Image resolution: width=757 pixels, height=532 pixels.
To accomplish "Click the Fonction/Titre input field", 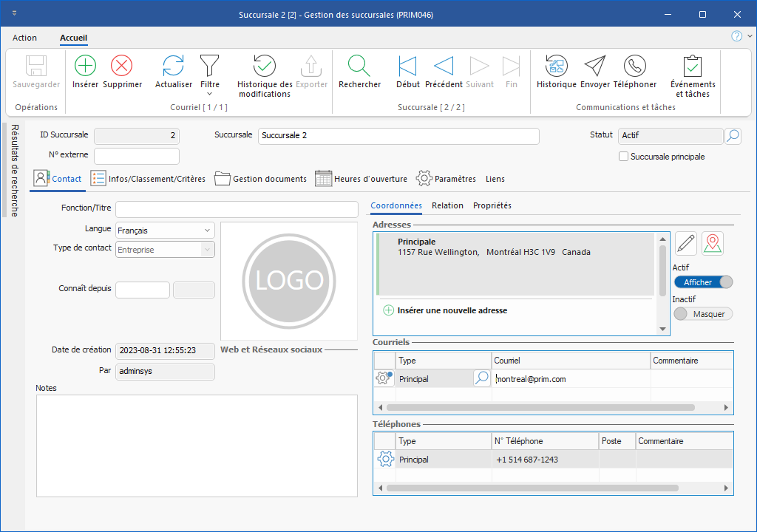I will 237,209.
